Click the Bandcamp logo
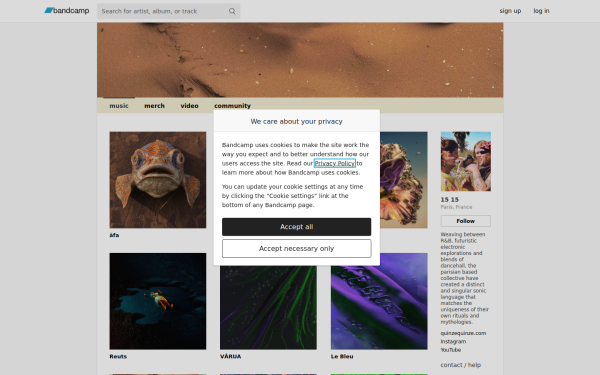 point(67,11)
